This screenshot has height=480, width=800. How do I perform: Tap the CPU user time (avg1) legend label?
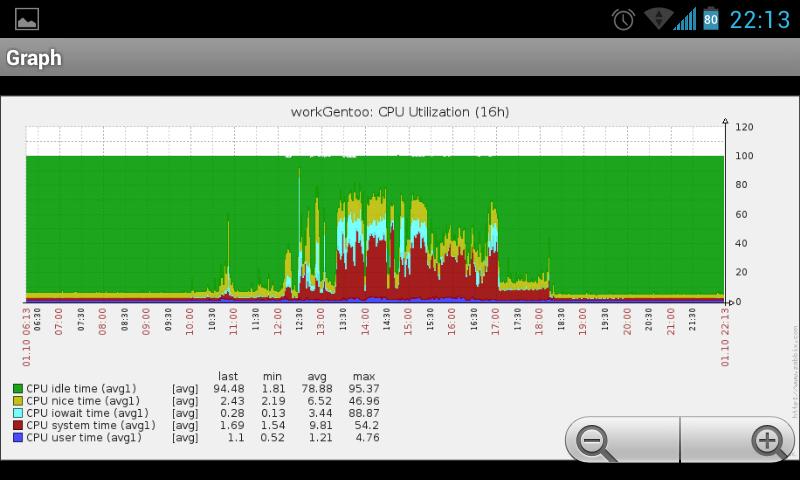click(x=84, y=438)
